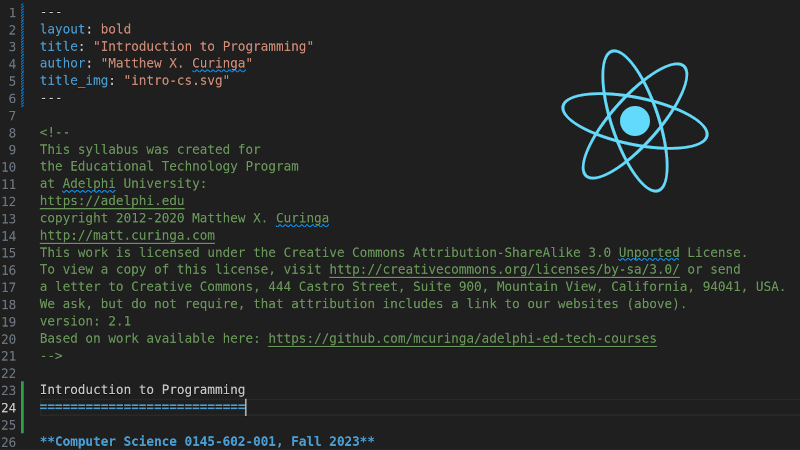Image resolution: width=800 pixels, height=450 pixels.
Task: Click the 'title_img' key
Action: (74, 81)
